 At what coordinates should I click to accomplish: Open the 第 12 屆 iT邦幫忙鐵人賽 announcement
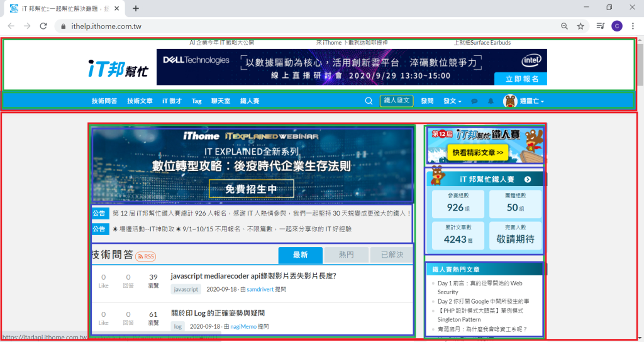click(261, 214)
